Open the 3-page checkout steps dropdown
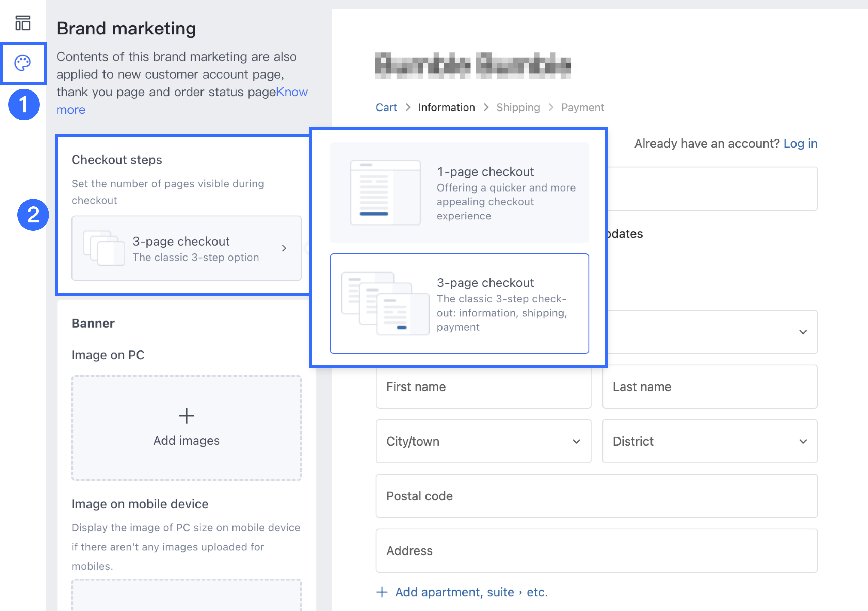Screen dimensions: 868x611 [x=187, y=248]
